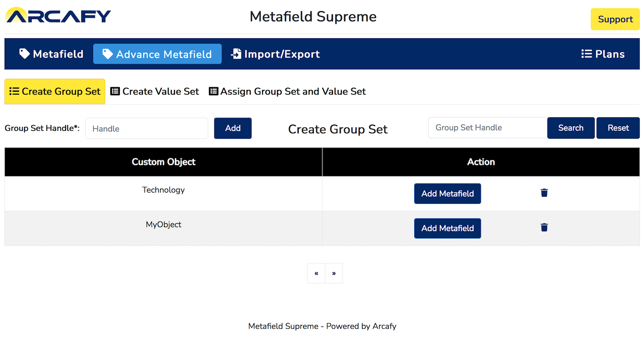Click the tag icon beside Metafield

coord(24,53)
